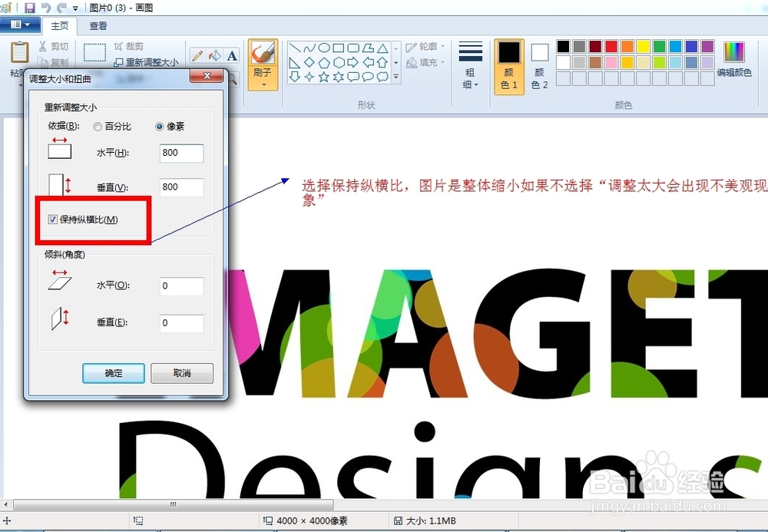Screen dimensions: 768x532
Task: Select the Text tool letter A
Action: [232, 55]
